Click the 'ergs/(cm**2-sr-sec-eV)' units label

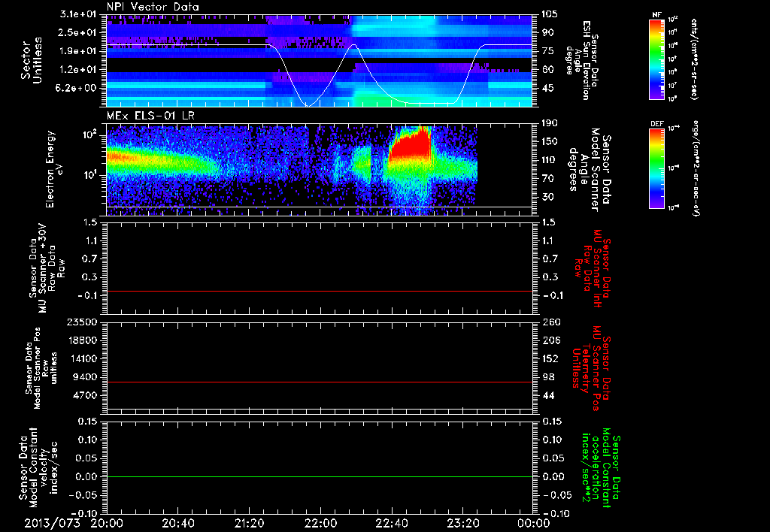coord(696,170)
